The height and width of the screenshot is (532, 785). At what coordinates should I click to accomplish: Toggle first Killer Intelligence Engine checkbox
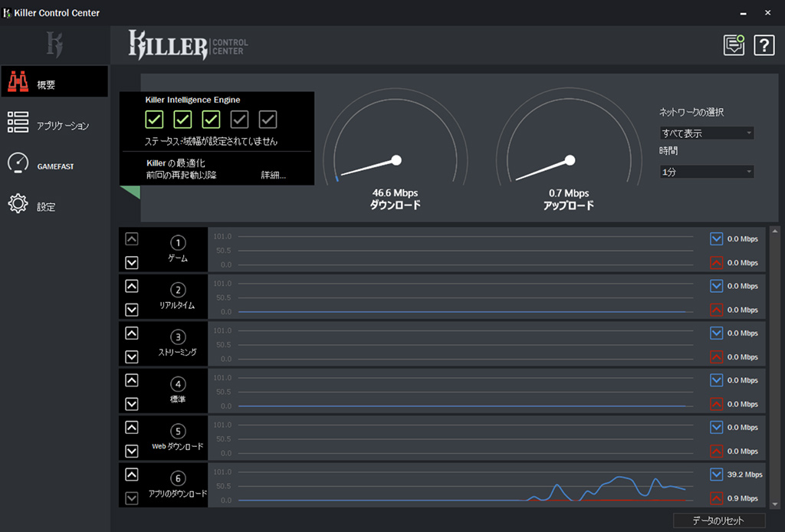pos(154,120)
